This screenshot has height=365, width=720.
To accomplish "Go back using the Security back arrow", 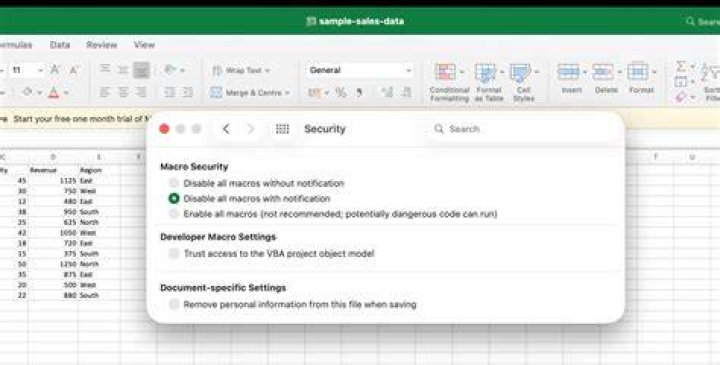I will [226, 129].
